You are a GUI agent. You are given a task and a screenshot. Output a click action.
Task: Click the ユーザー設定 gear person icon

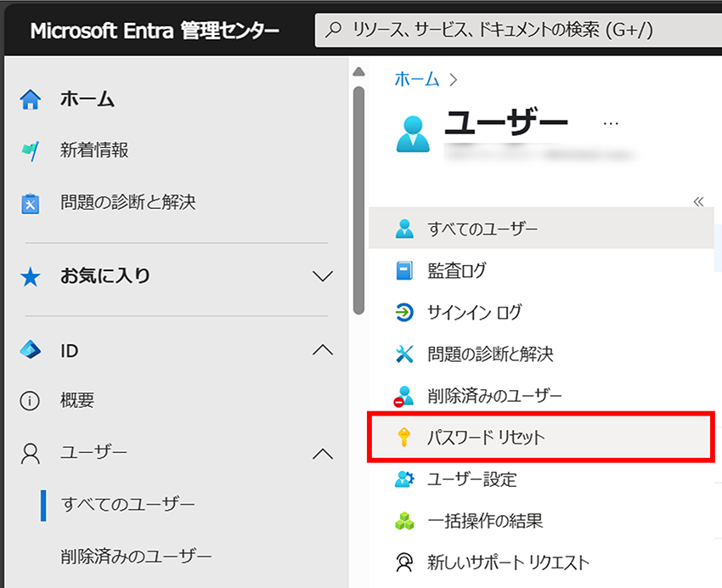pos(404,479)
